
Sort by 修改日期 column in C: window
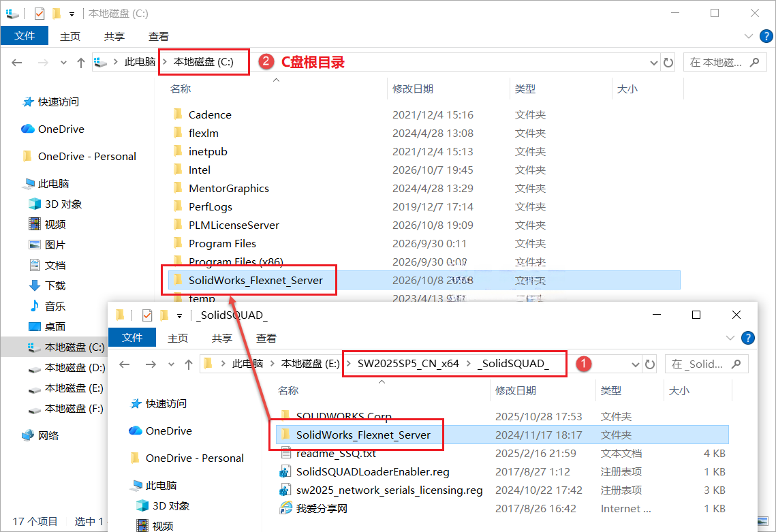click(x=413, y=89)
